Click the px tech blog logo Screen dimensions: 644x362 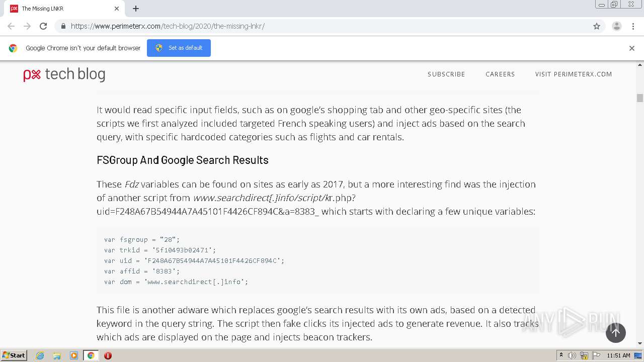[64, 74]
